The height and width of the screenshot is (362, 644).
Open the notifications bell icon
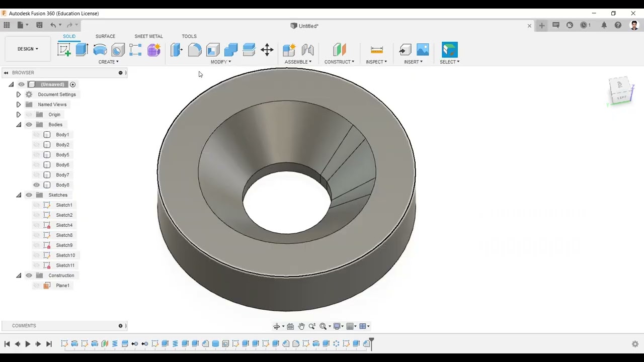pyautogui.click(x=604, y=25)
